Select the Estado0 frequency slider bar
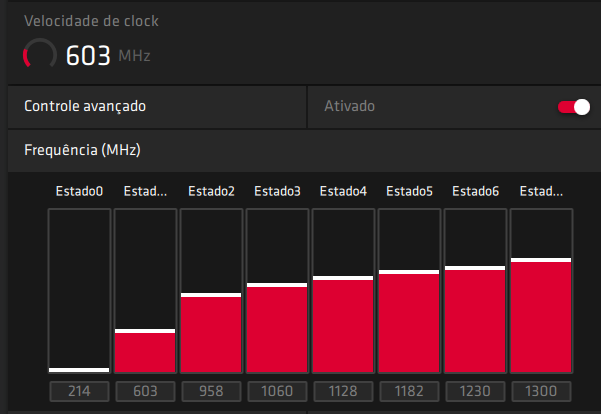The image size is (601, 414). (79, 291)
